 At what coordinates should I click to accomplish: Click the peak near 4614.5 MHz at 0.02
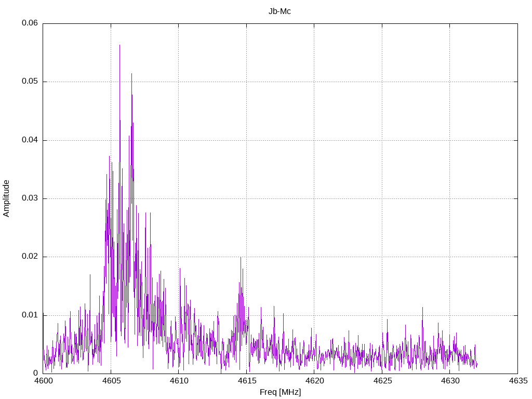click(241, 258)
